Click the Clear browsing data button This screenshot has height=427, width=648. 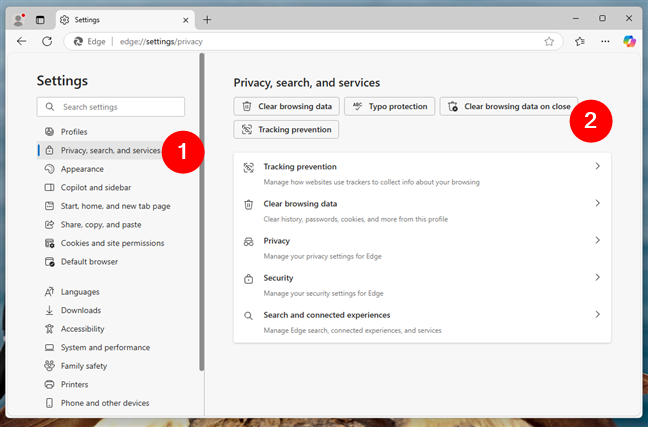click(x=286, y=107)
